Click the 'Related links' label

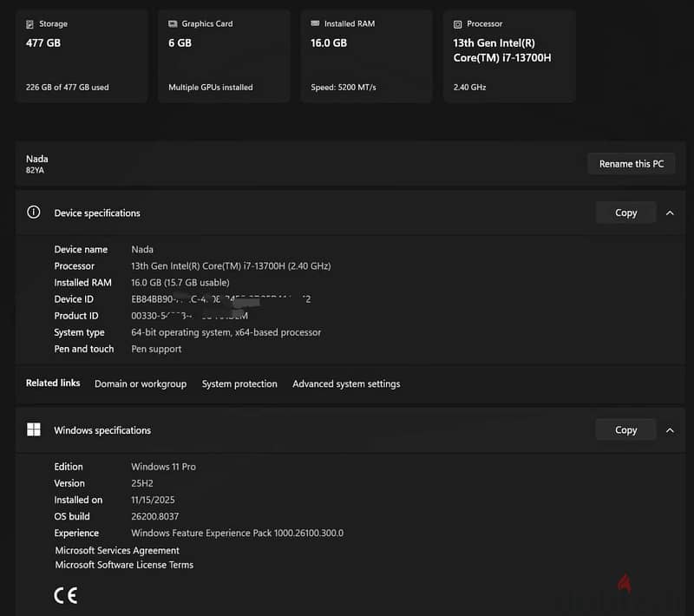pyautogui.click(x=53, y=383)
